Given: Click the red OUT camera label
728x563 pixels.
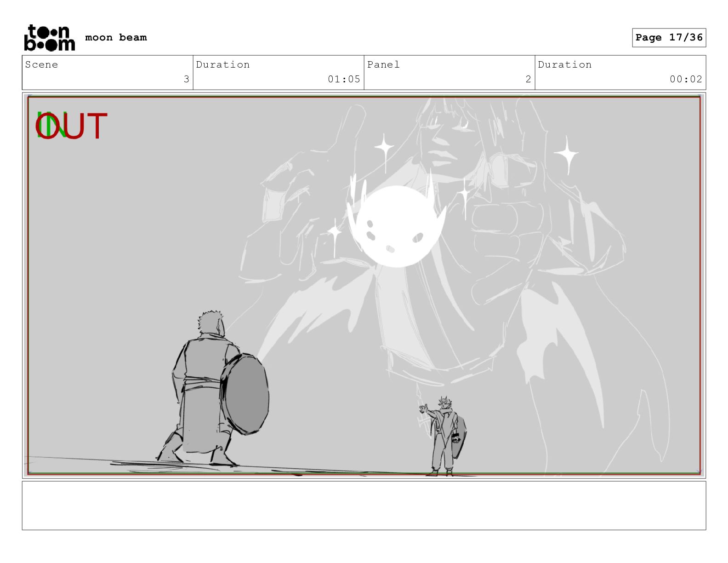Looking at the screenshot, I should pyautogui.click(x=71, y=126).
